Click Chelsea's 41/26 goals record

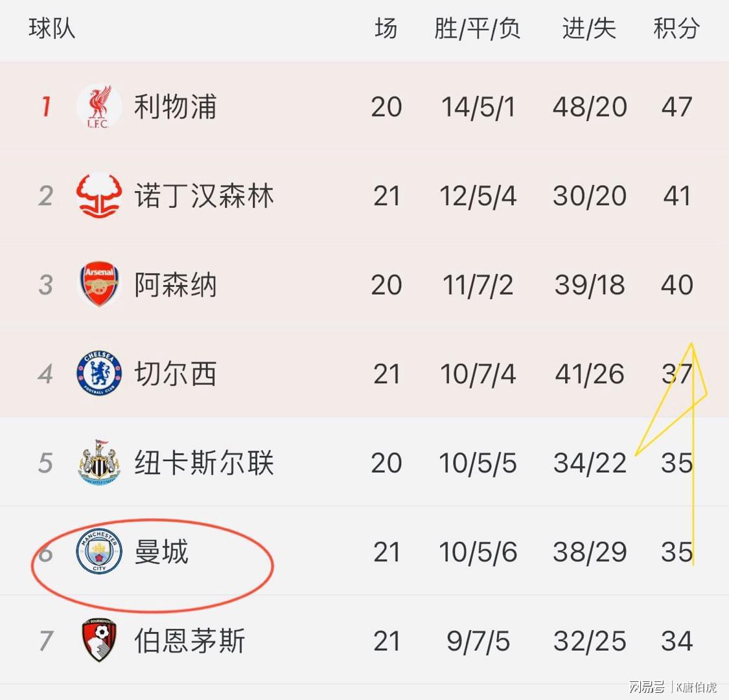click(590, 374)
